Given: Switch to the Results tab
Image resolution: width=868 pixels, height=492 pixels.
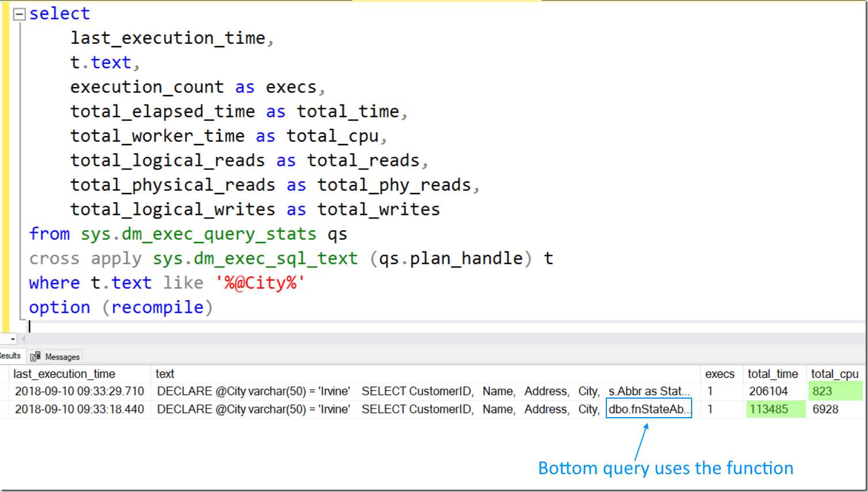Looking at the screenshot, I should pos(10,356).
